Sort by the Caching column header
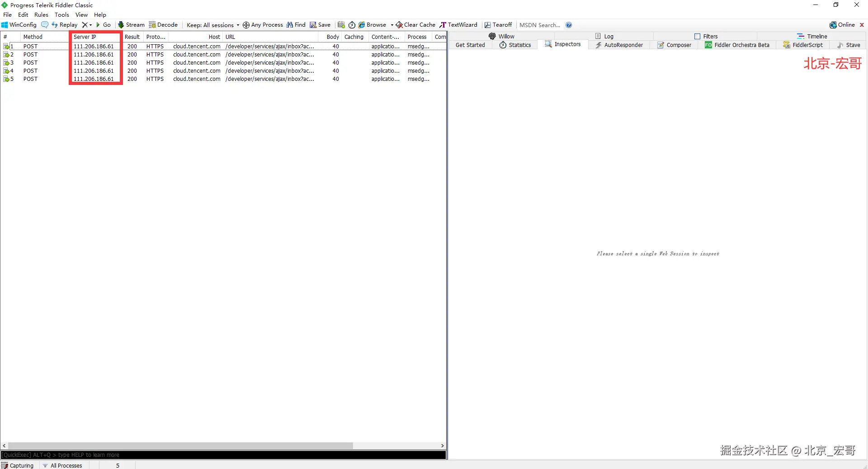This screenshot has width=868, height=469. point(355,37)
